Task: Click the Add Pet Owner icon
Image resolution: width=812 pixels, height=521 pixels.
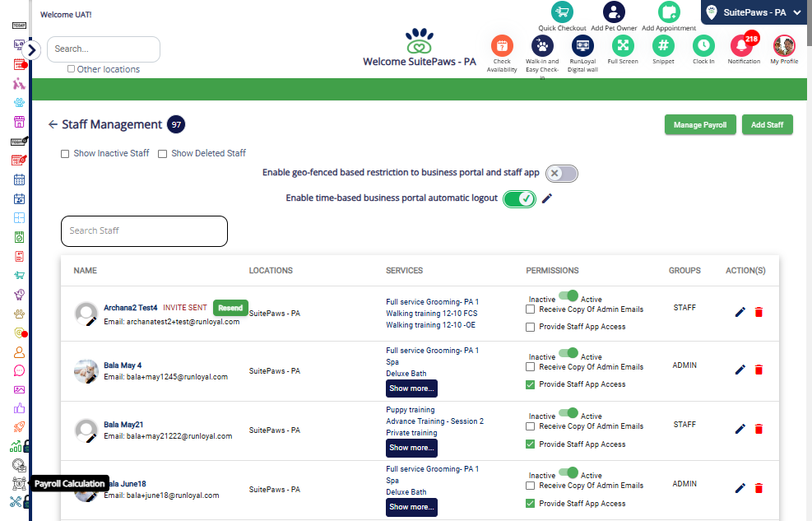Action: click(x=614, y=12)
